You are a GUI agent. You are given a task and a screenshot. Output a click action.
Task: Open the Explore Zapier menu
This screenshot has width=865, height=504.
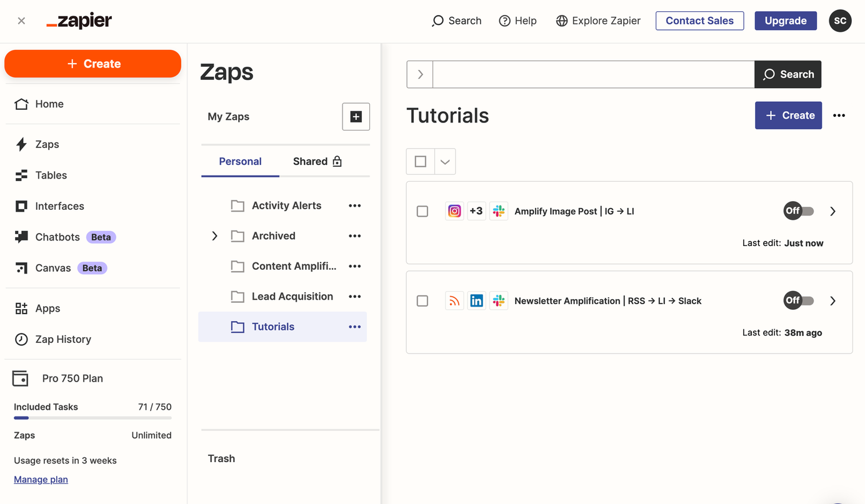pyautogui.click(x=597, y=21)
